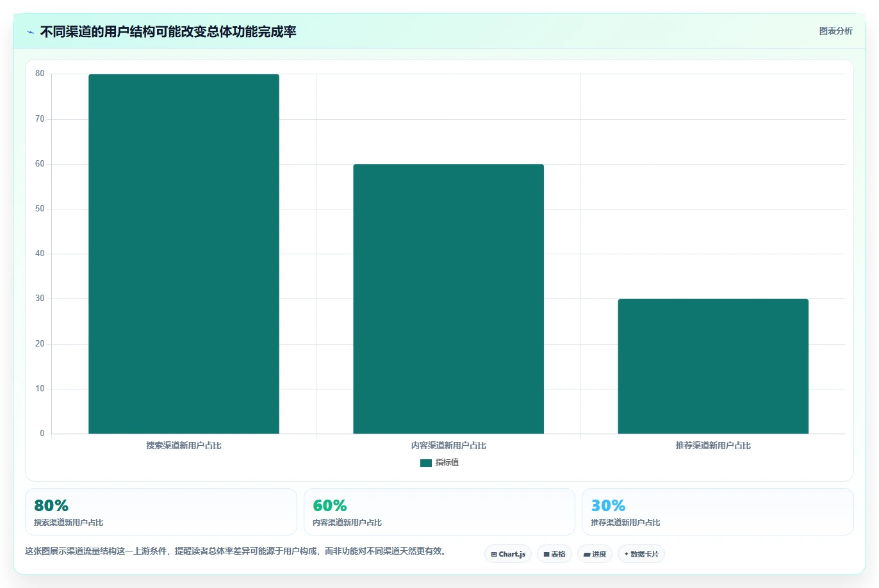Click the 指标值 legend label

[x=447, y=462]
